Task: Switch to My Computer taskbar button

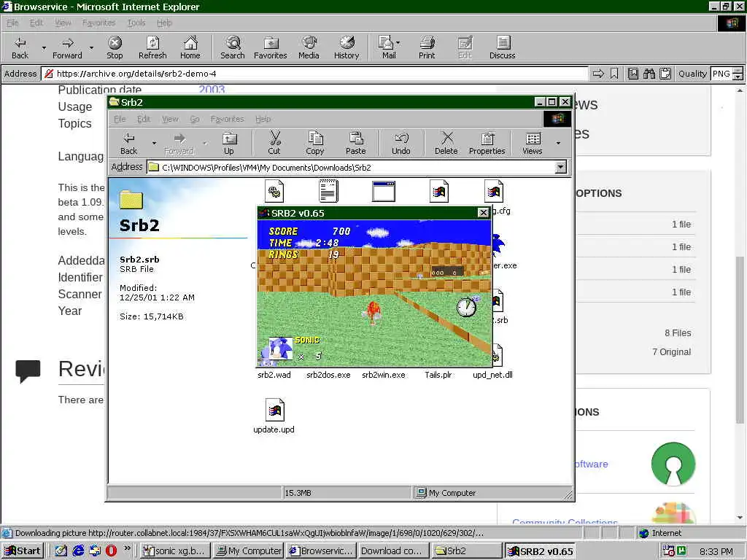Action: (248, 551)
